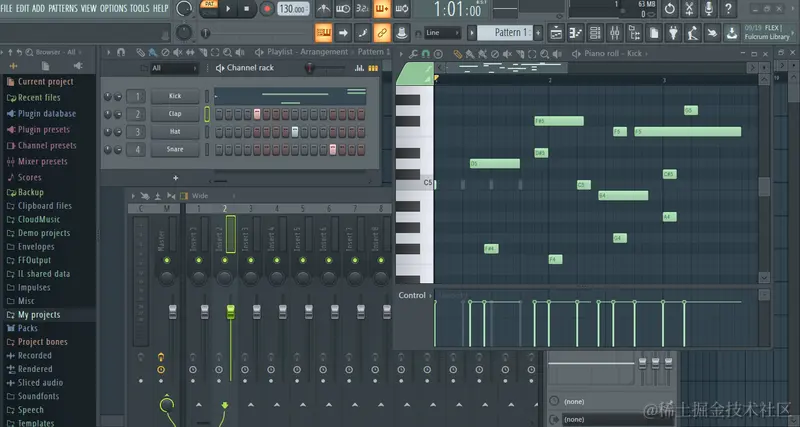Toggle loop recording button
The image size is (800, 427).
pos(402,9)
